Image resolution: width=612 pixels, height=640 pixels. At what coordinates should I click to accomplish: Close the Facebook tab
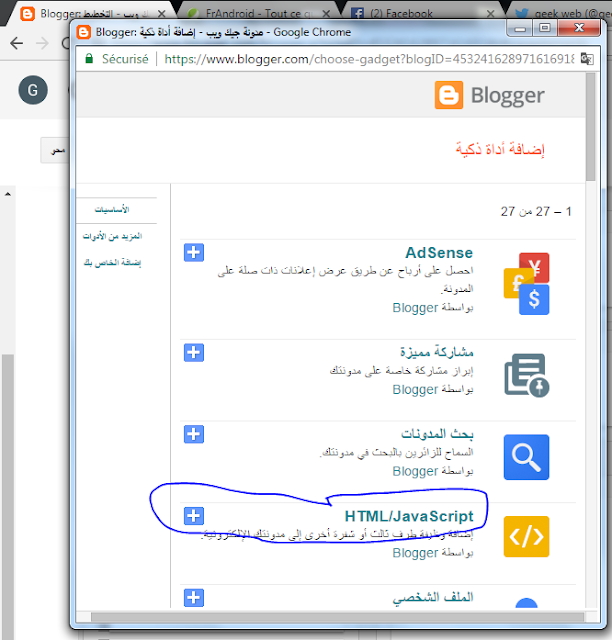(490, 14)
